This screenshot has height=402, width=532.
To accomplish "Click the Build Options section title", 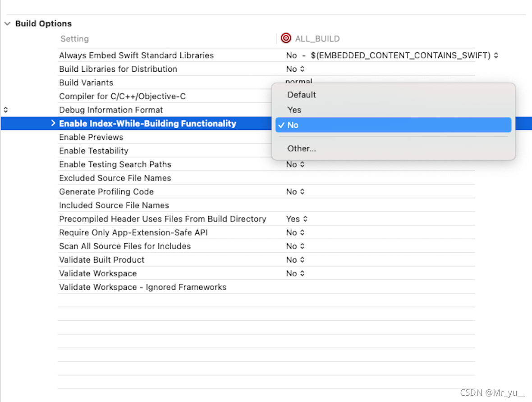I will pyautogui.click(x=43, y=23).
